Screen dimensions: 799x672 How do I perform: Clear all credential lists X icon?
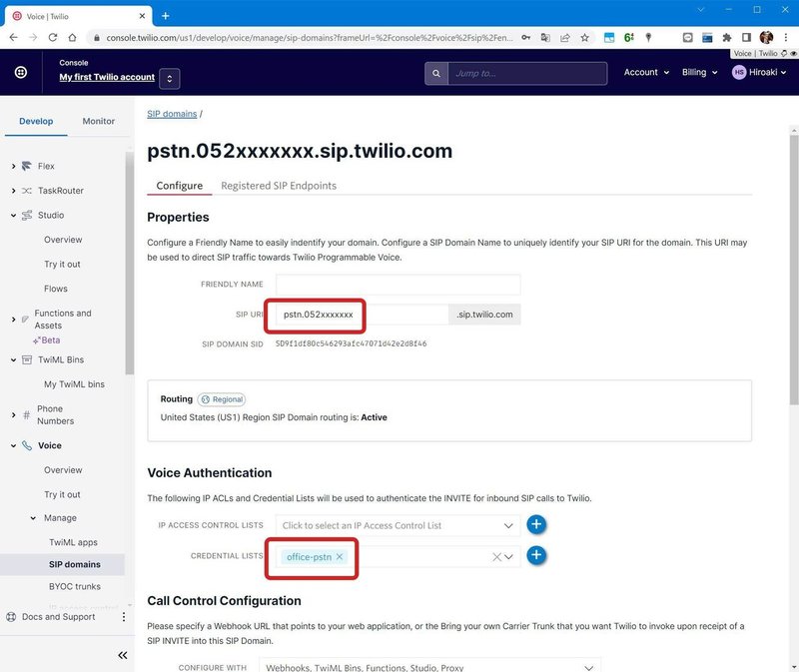[x=496, y=557]
